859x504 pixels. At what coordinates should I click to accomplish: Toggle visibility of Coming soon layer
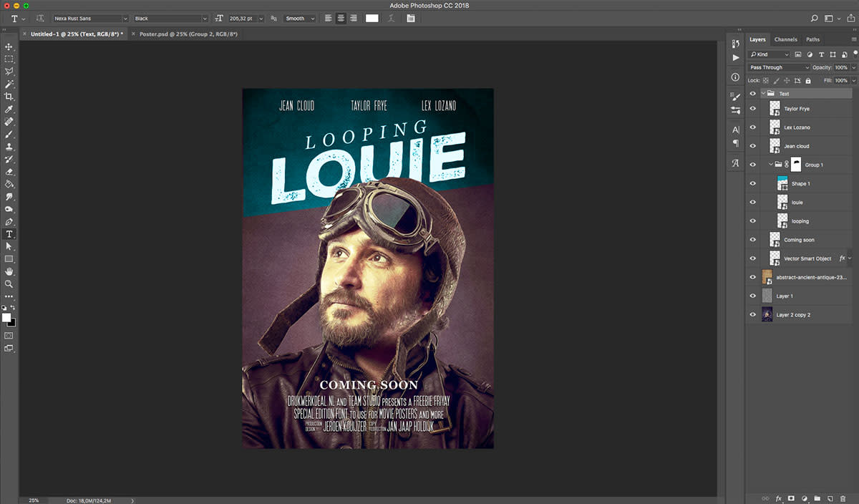click(x=752, y=240)
